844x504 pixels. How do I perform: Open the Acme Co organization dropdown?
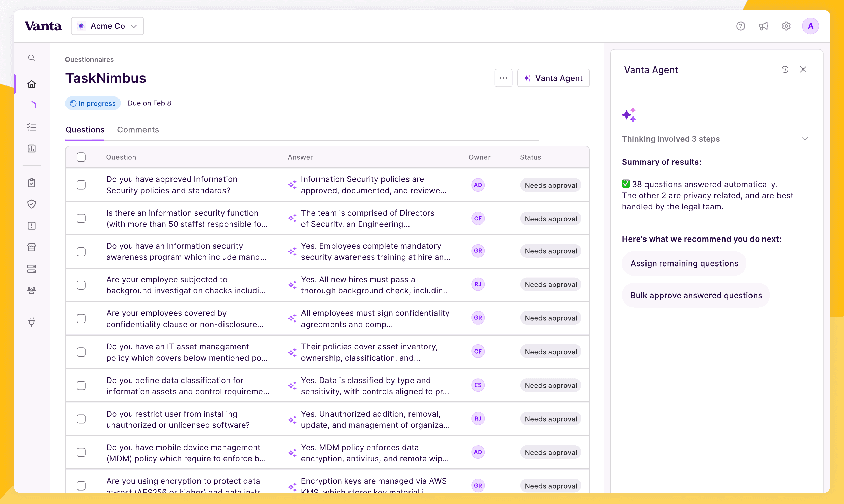click(107, 26)
